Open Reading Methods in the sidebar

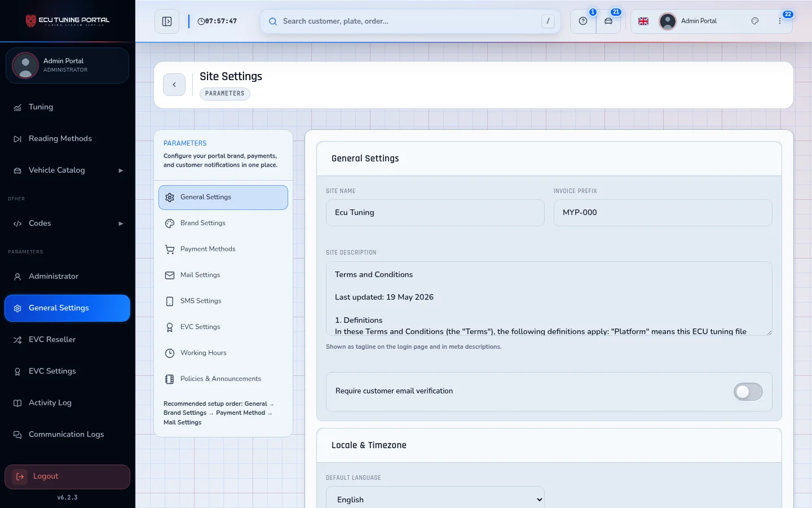point(68,139)
